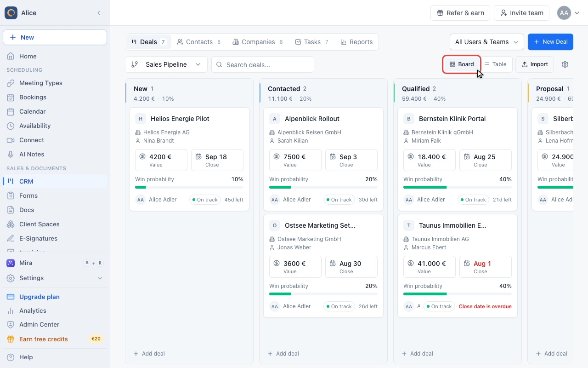
Task: Click the Contacted column header
Action: tap(323, 93)
